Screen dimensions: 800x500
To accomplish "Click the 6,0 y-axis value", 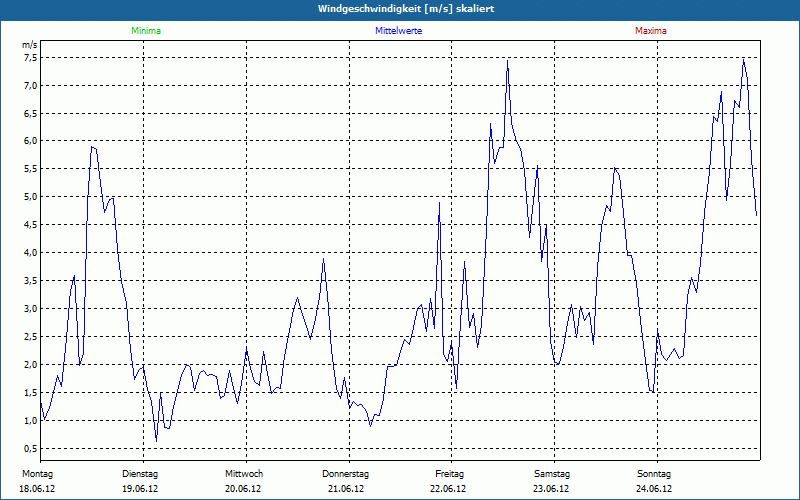I will (x=31, y=141).
